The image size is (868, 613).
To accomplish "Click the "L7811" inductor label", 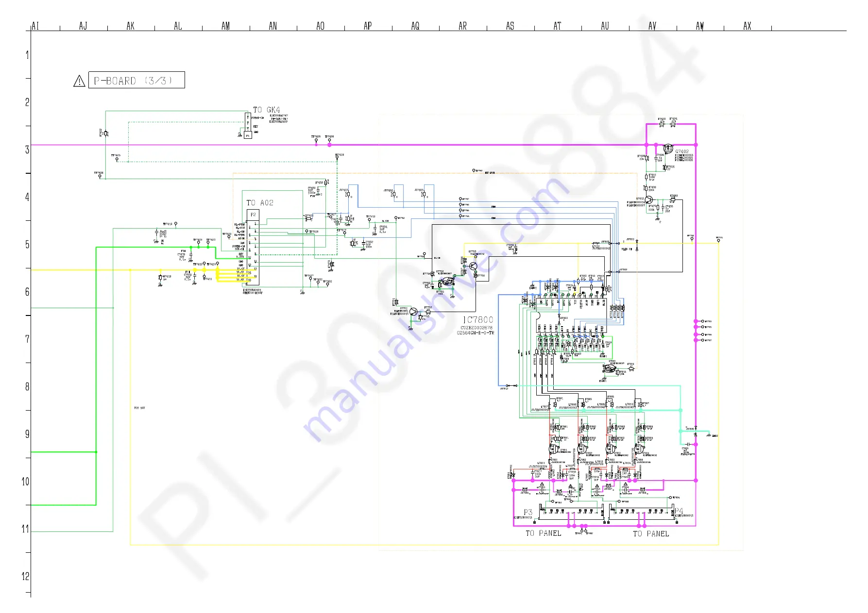I will (541, 463).
